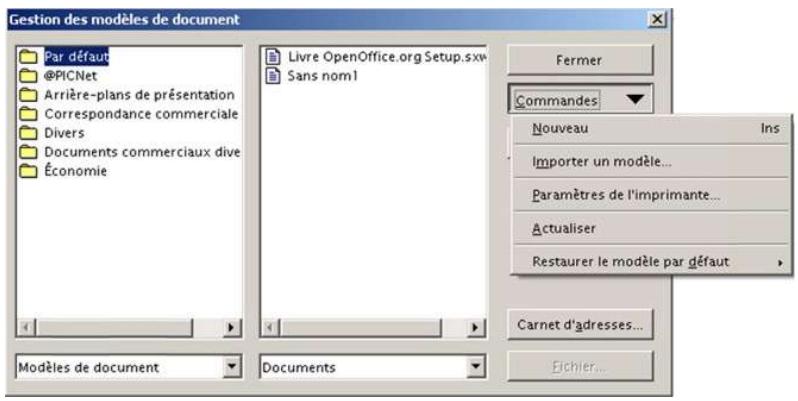The height and width of the screenshot is (401, 798).
Task: Select the folder icon beside Par défaut
Action: tap(28, 57)
